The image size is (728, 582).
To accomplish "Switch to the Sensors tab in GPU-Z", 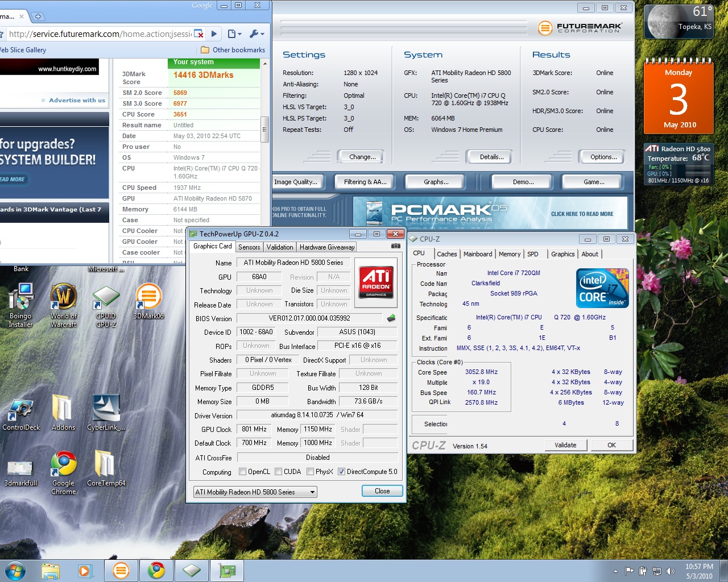I will 249,247.
